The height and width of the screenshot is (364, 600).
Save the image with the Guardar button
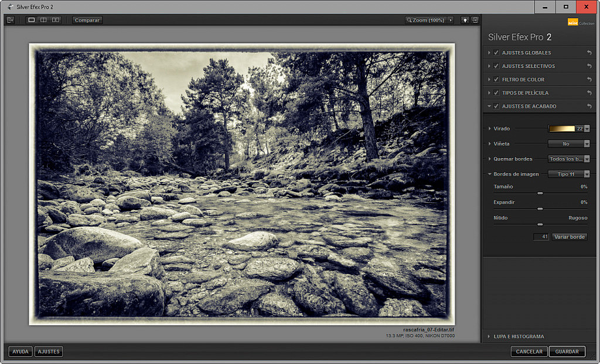coord(566,351)
